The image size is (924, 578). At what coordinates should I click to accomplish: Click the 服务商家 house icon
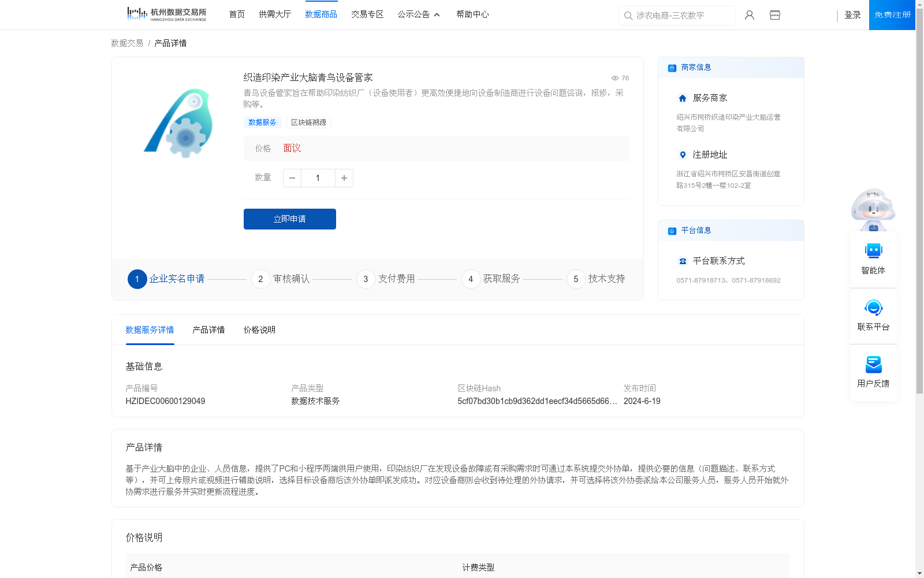[683, 98]
